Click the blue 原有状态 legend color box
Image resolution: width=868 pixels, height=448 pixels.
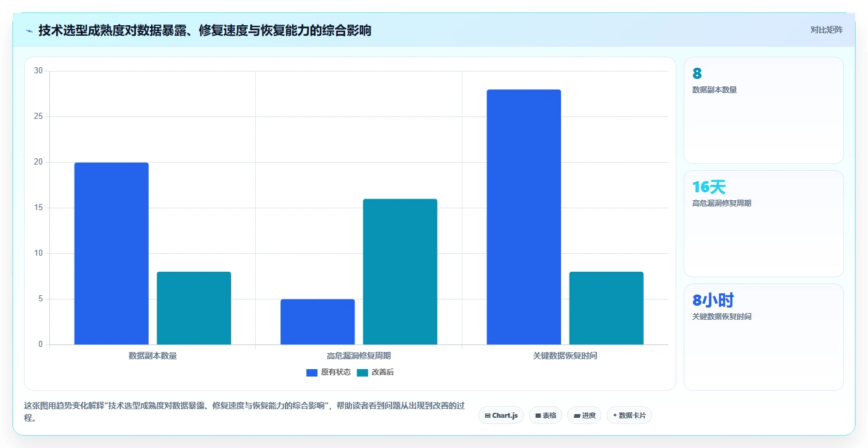tap(312, 372)
